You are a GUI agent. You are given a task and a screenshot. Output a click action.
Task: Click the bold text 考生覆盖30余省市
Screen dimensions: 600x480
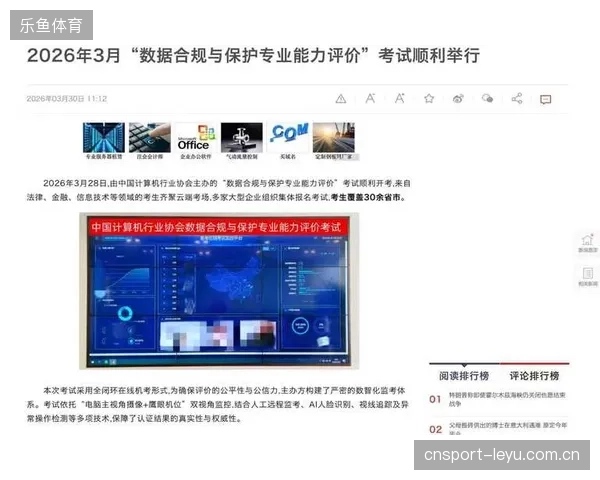tap(368, 197)
